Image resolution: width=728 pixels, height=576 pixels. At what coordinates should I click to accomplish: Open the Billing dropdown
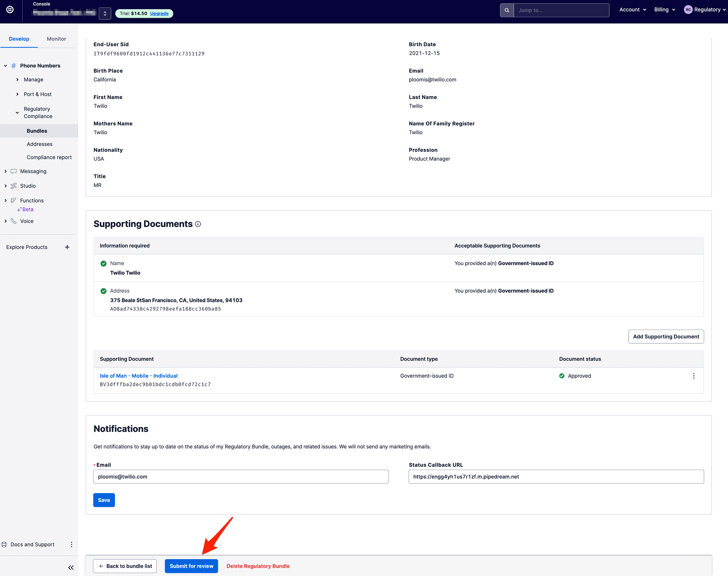pyautogui.click(x=664, y=10)
